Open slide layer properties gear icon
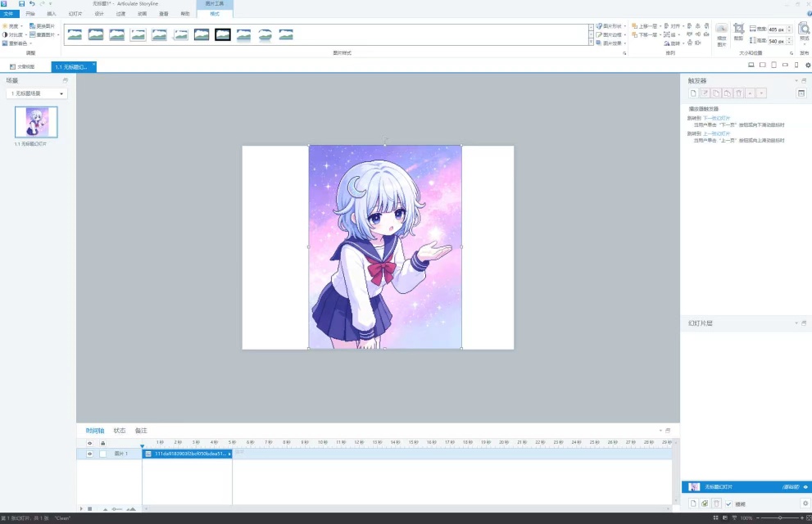812x524 pixels. pos(805,504)
